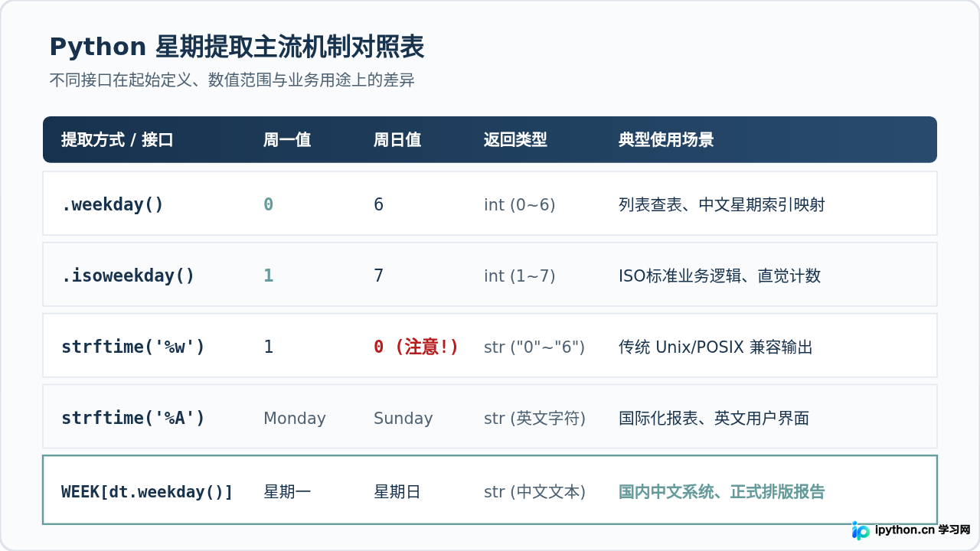Click the "典型使用场景" column header
This screenshot has width=980, height=551.
(666, 140)
